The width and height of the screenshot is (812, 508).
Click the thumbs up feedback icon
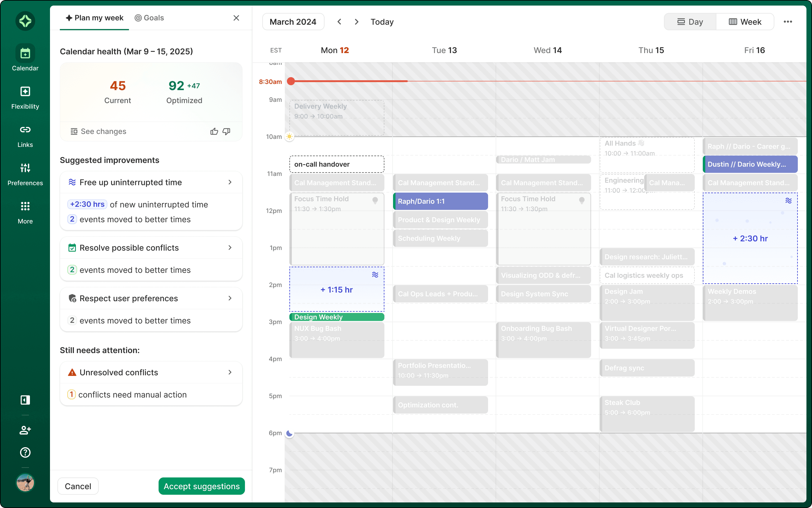[214, 131]
